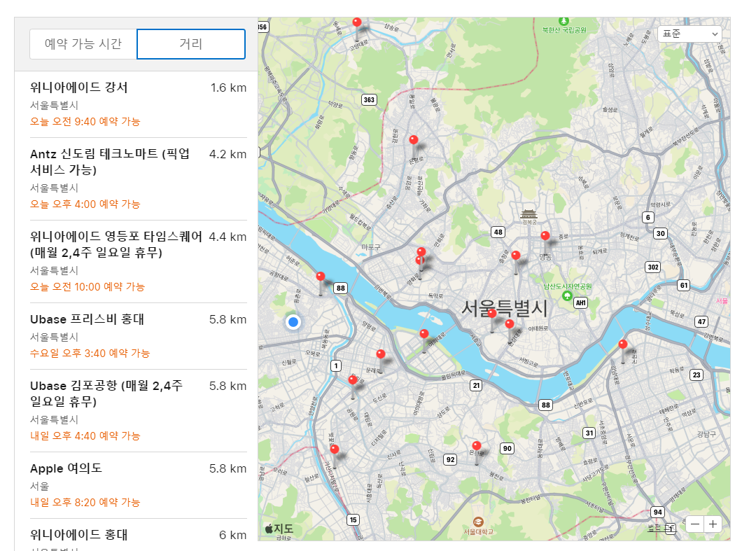Zoom in with the plus button
The height and width of the screenshot is (551, 756).
(713, 524)
